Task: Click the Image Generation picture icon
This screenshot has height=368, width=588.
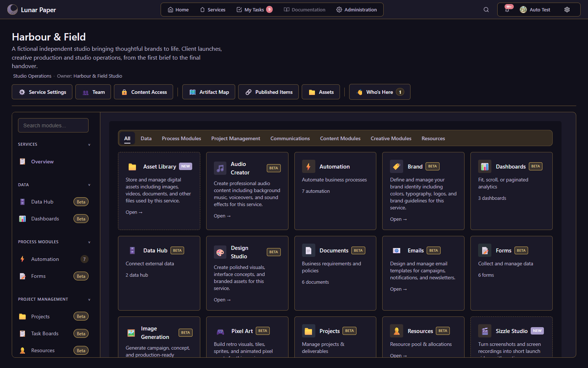Action: click(x=131, y=333)
